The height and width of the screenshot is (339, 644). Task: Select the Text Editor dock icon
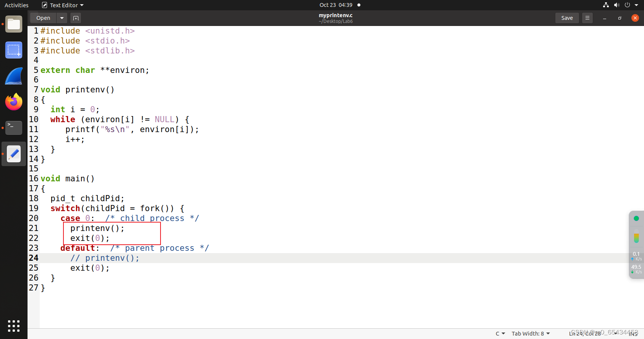[x=14, y=154]
